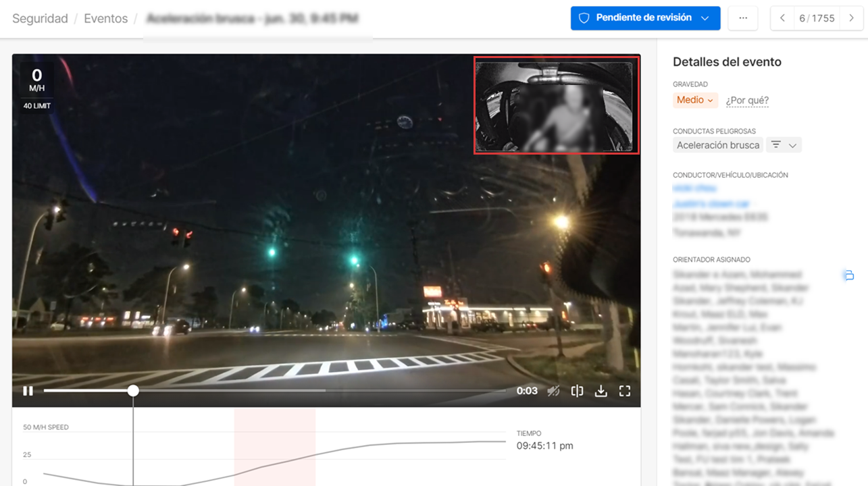Open the three-dot more options menu
This screenshot has height=486, width=868.
(x=743, y=18)
